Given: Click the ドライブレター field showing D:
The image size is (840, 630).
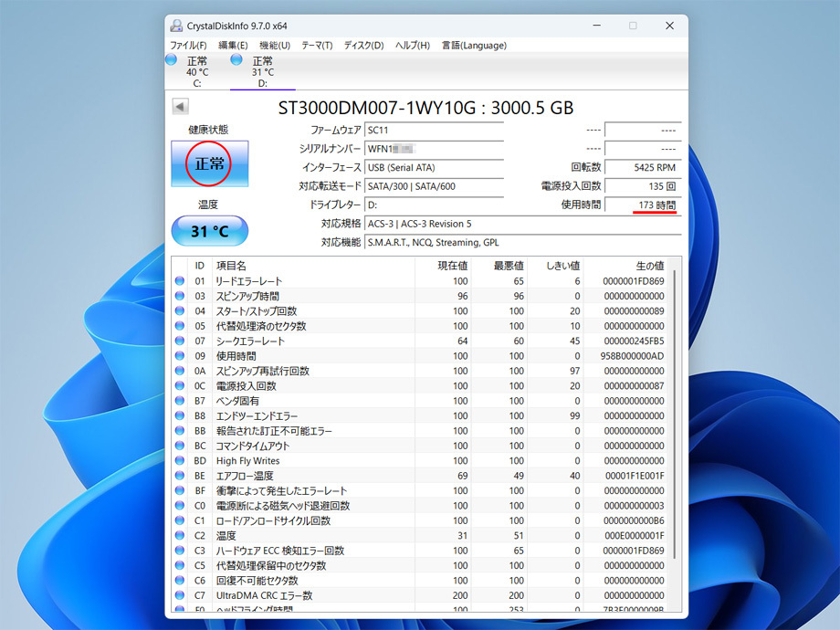Looking at the screenshot, I should tap(434, 205).
